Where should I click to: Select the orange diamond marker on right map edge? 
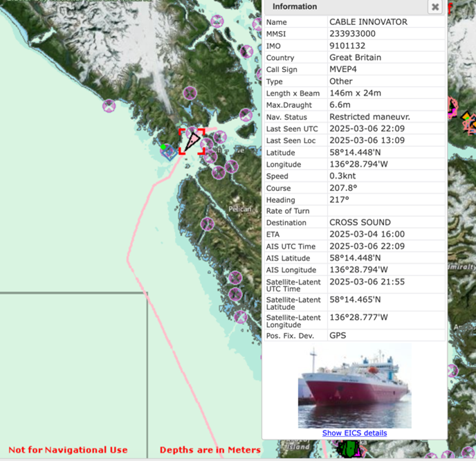pos(466,116)
